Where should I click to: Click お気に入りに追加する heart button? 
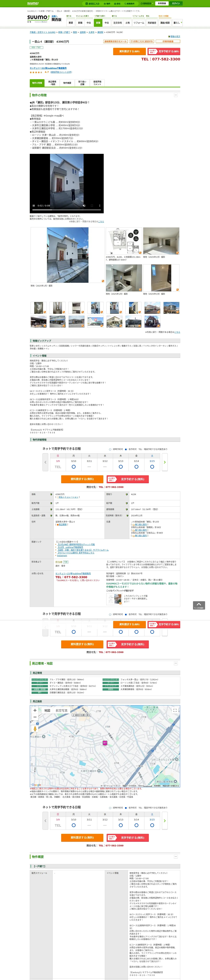[141, 41]
